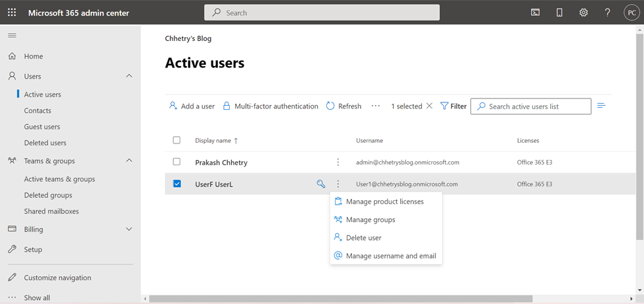Viewport: 644px width, 304px height.
Task: Click the Microsoft 365 admin center title
Action: point(79,13)
